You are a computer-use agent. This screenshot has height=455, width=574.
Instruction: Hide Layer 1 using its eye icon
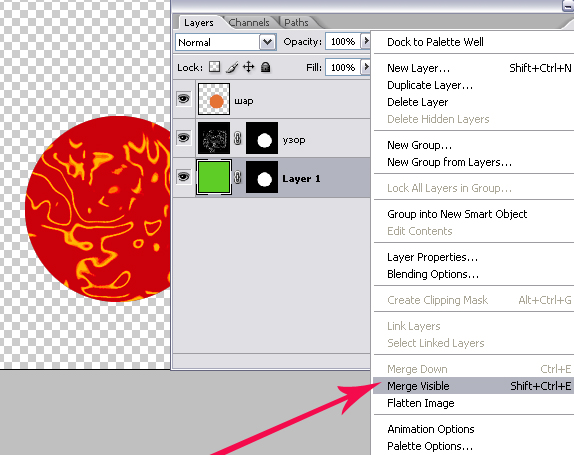(184, 176)
